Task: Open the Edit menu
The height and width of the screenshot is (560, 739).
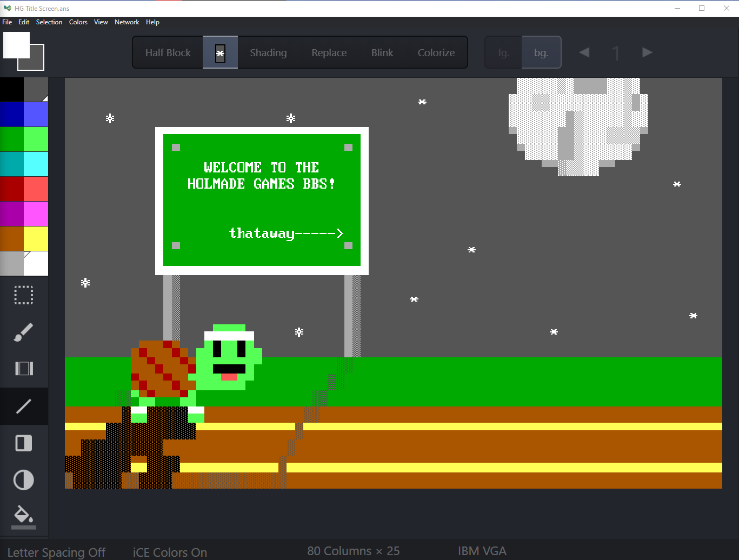Action: point(24,22)
